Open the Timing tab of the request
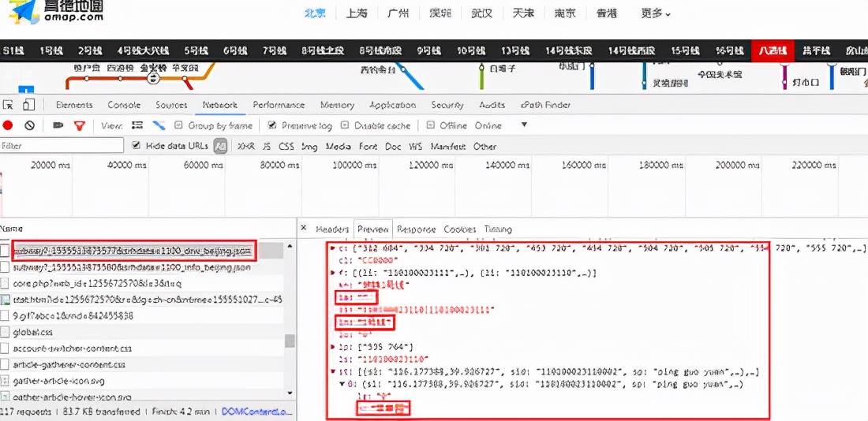This screenshot has height=421, width=868. click(x=498, y=229)
